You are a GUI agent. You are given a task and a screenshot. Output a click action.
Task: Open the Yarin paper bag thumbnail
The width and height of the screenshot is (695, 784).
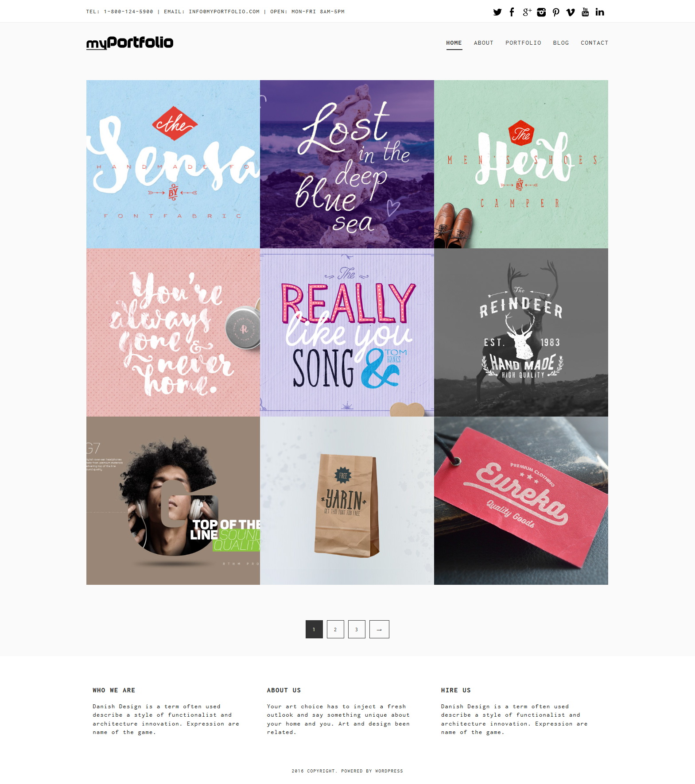point(347,501)
